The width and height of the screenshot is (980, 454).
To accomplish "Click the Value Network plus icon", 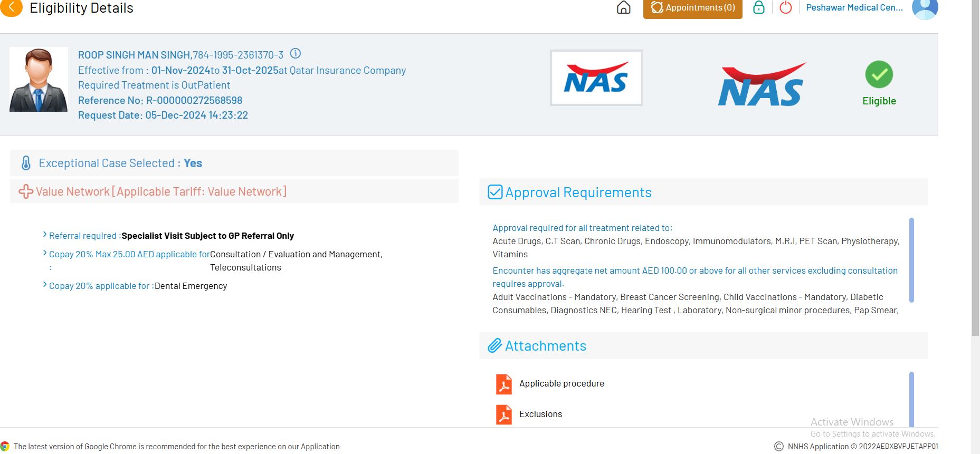I will (26, 191).
